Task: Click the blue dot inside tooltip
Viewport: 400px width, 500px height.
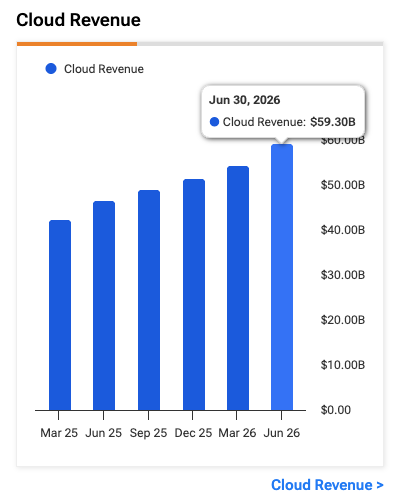Action: click(214, 122)
